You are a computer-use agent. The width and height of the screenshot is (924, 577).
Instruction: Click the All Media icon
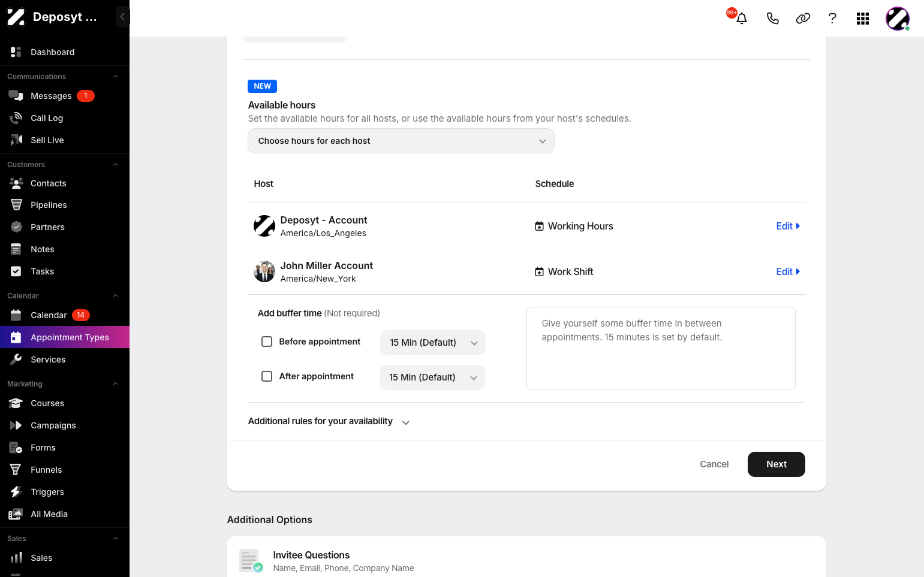[x=16, y=514]
